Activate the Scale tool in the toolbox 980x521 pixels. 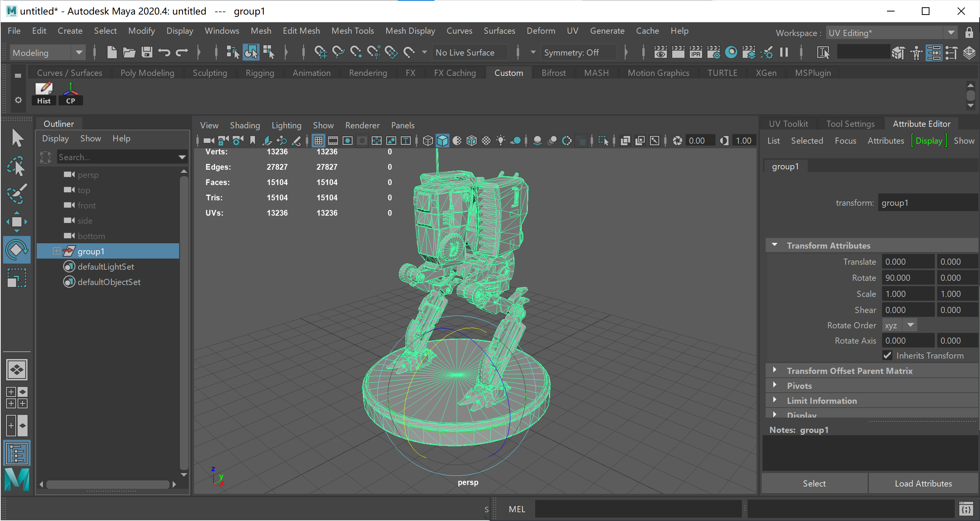16,277
